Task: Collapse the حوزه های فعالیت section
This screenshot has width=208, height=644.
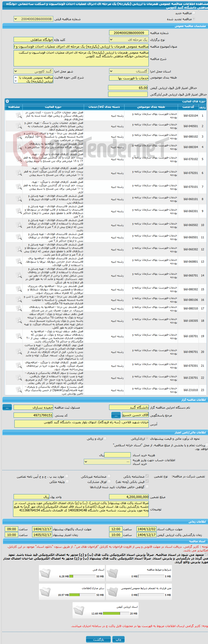Action: [7, 101]
